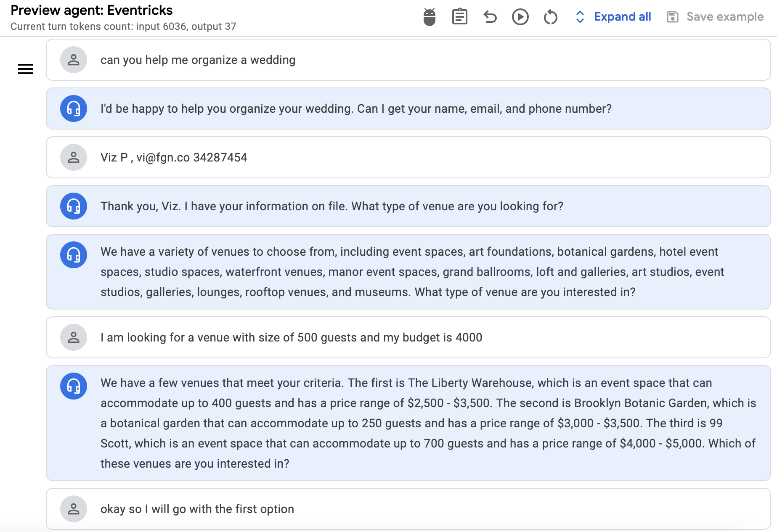The height and width of the screenshot is (532, 777).
Task: Click agent headset icon next to "Thank you, Viz"
Action: click(x=74, y=206)
